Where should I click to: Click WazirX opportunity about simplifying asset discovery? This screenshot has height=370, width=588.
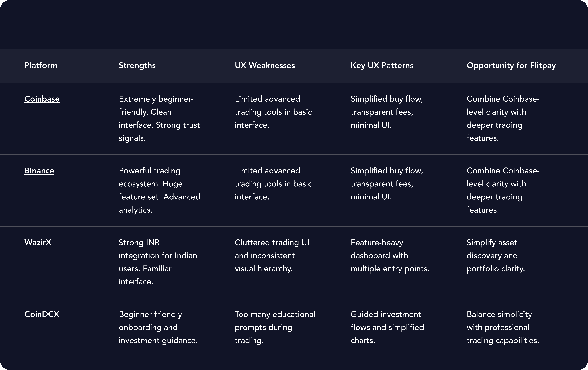(x=496, y=255)
